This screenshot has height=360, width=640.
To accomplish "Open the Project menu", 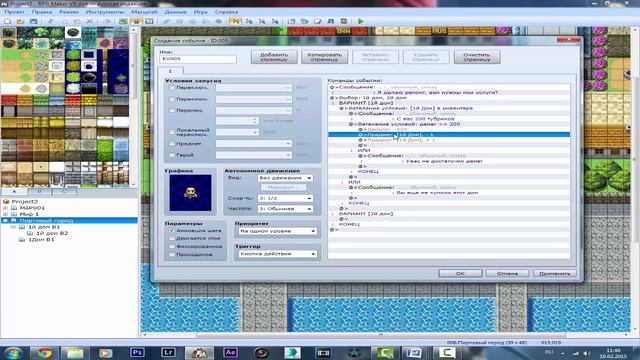I will (x=14, y=12).
